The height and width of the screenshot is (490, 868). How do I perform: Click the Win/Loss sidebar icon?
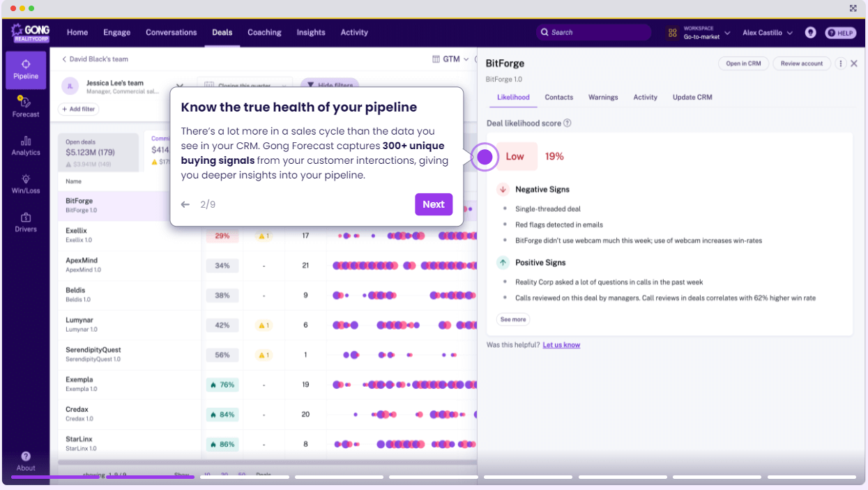click(x=25, y=183)
